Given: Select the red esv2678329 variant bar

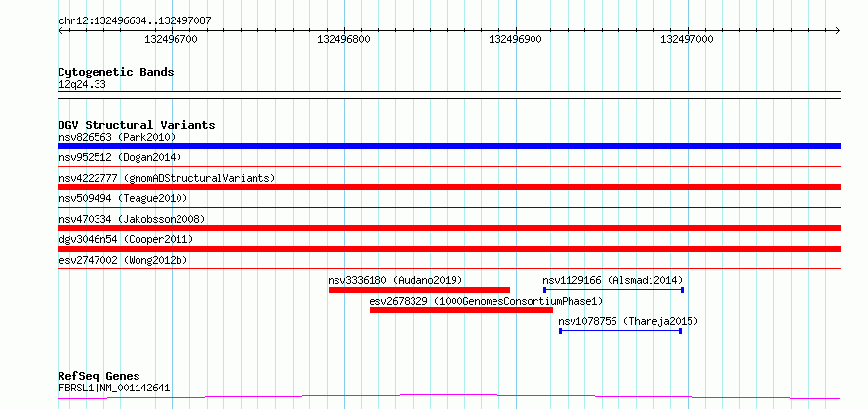Looking at the screenshot, I should point(461,310).
